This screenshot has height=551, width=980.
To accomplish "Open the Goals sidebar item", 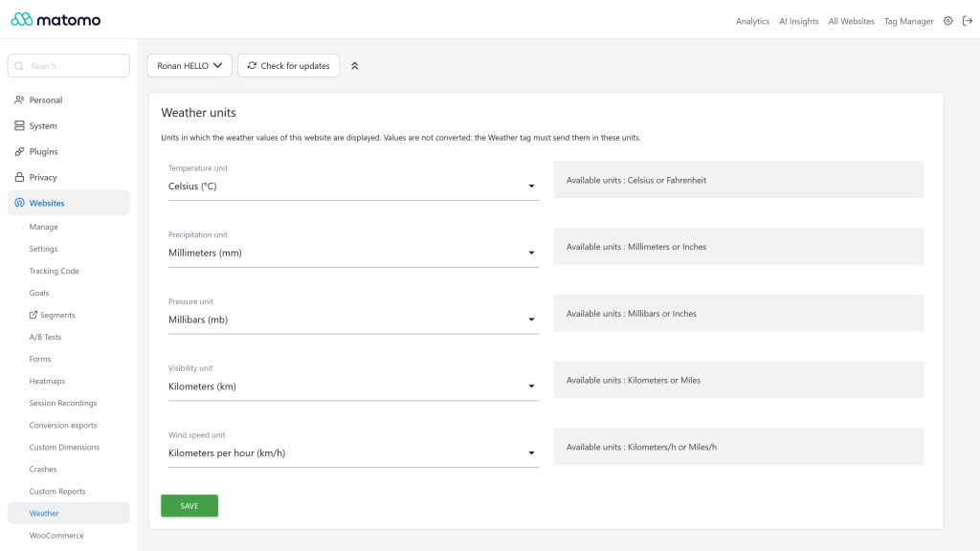I will (x=38, y=293).
